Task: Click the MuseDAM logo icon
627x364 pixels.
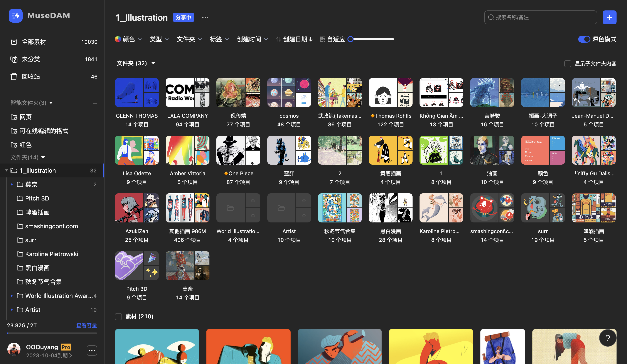Action: tap(15, 15)
